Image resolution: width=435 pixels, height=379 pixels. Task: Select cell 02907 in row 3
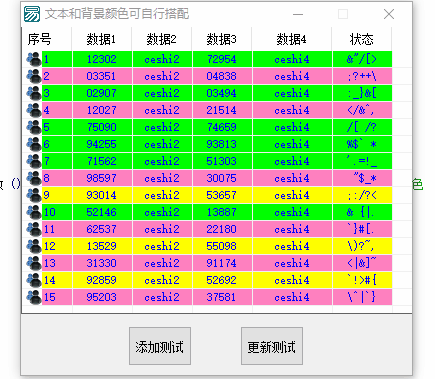[x=102, y=93]
